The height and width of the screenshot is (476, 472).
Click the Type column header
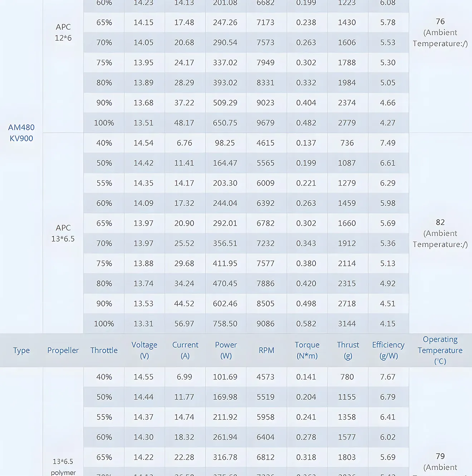[x=21, y=350]
